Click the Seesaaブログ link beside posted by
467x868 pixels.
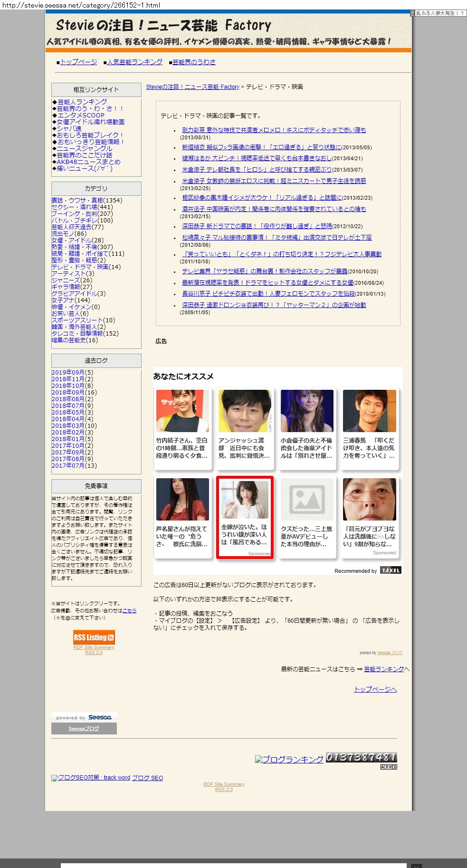click(390, 653)
